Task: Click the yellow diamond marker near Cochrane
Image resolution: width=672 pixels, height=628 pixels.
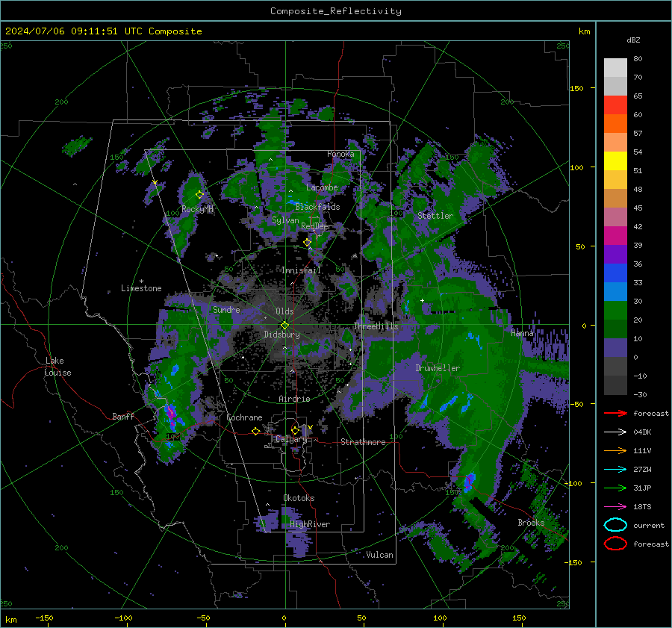Action: (x=256, y=432)
